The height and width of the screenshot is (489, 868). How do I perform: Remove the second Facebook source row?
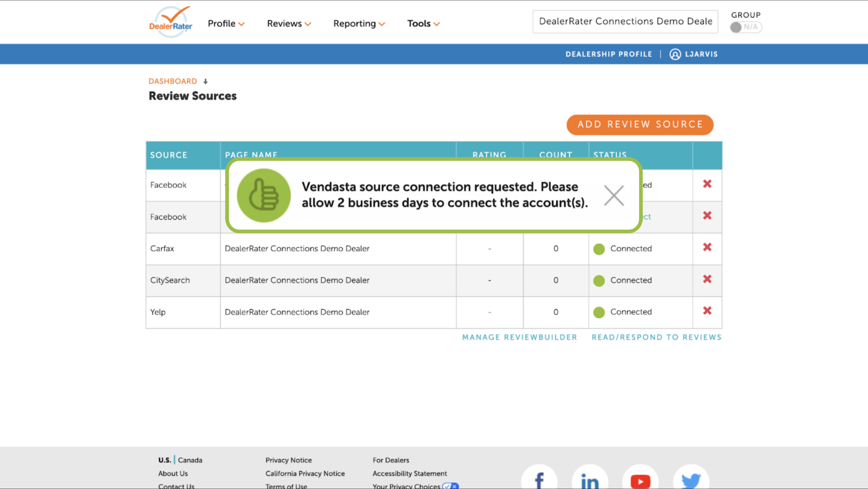click(x=707, y=216)
